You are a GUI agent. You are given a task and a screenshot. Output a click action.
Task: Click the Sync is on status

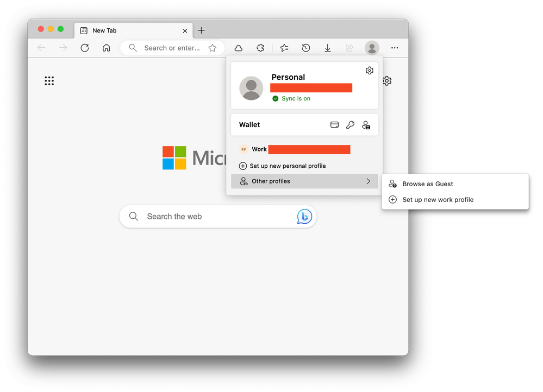pos(291,99)
